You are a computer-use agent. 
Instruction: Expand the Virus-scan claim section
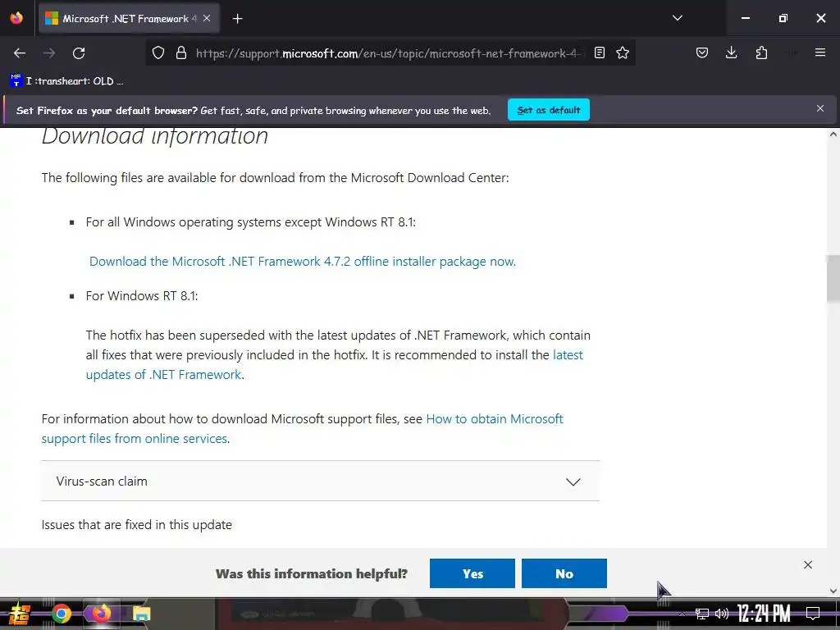tap(321, 481)
